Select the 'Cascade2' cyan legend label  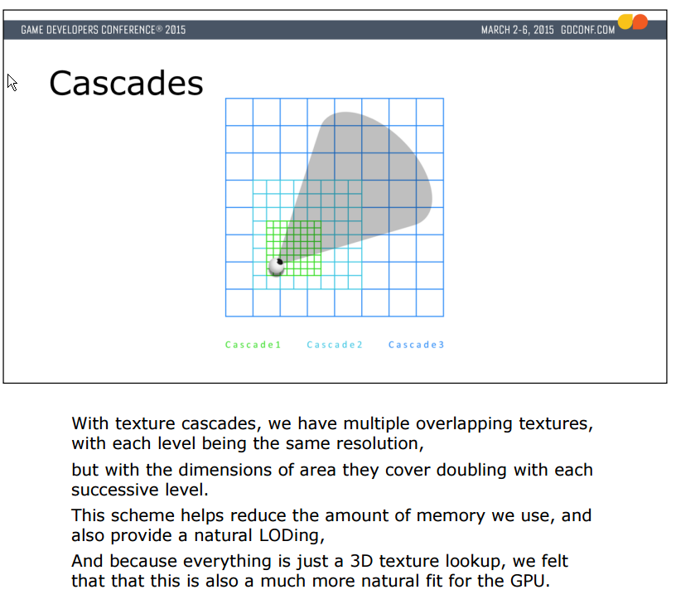click(335, 345)
